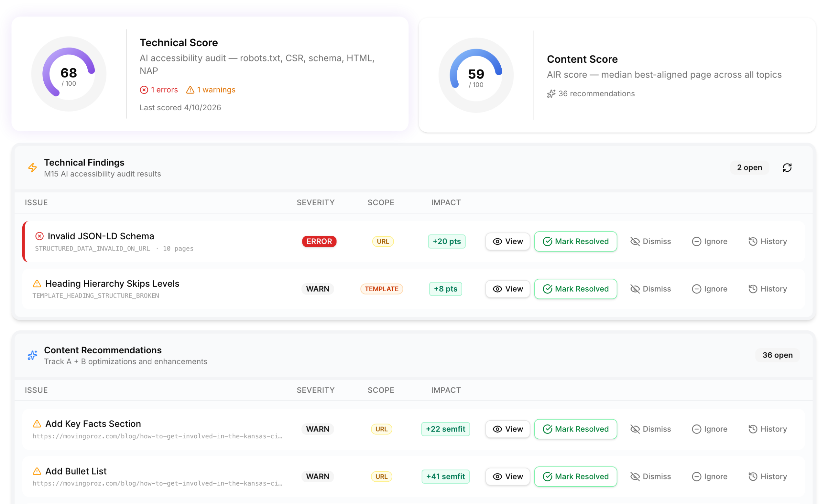Click the triangle icon next to 1 warnings
828x504 pixels.
[x=190, y=90]
